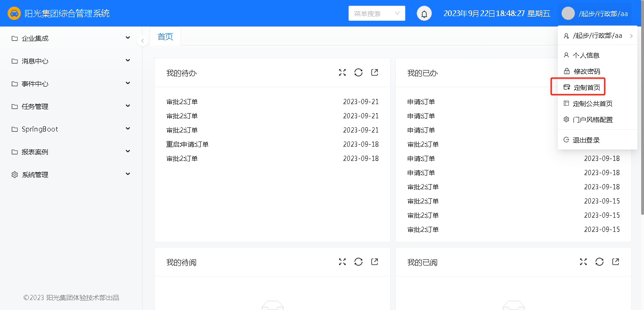Choose 修改密码 in the dropdown
The image size is (644, 310).
click(x=586, y=71)
